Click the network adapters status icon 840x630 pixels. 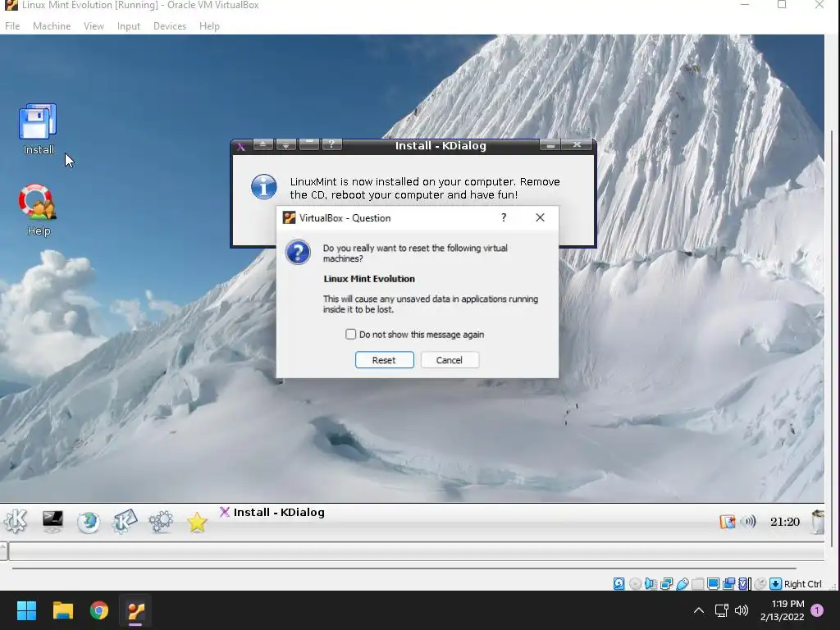pyautogui.click(x=666, y=584)
